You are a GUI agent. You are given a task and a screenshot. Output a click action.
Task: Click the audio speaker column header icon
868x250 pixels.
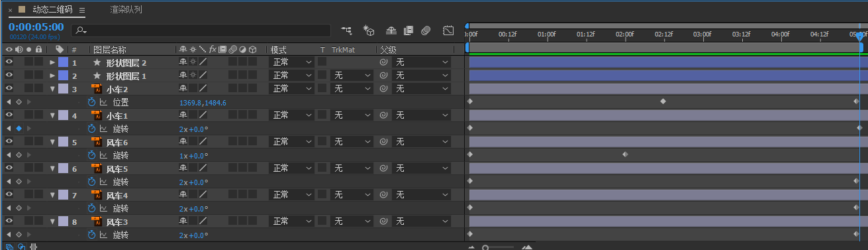pyautogui.click(x=19, y=49)
